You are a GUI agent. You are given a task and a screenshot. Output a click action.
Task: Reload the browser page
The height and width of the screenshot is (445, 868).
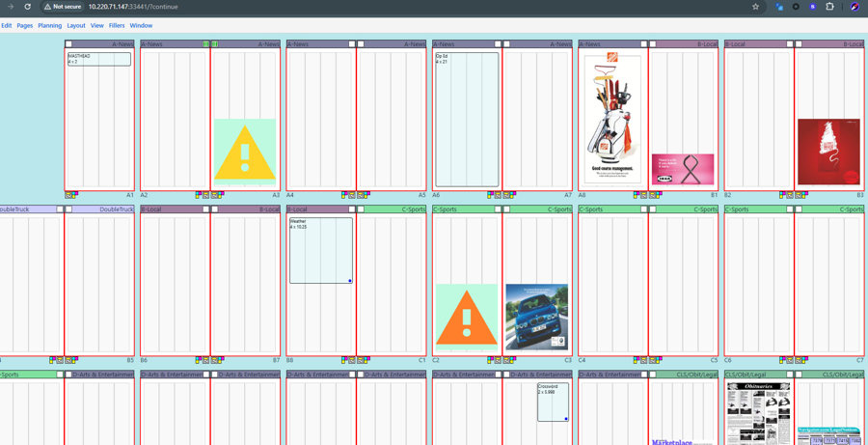tap(27, 7)
